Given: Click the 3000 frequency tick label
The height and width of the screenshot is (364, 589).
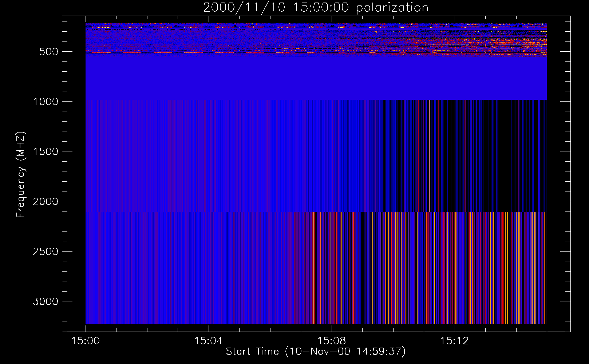Looking at the screenshot, I should click(46, 301).
